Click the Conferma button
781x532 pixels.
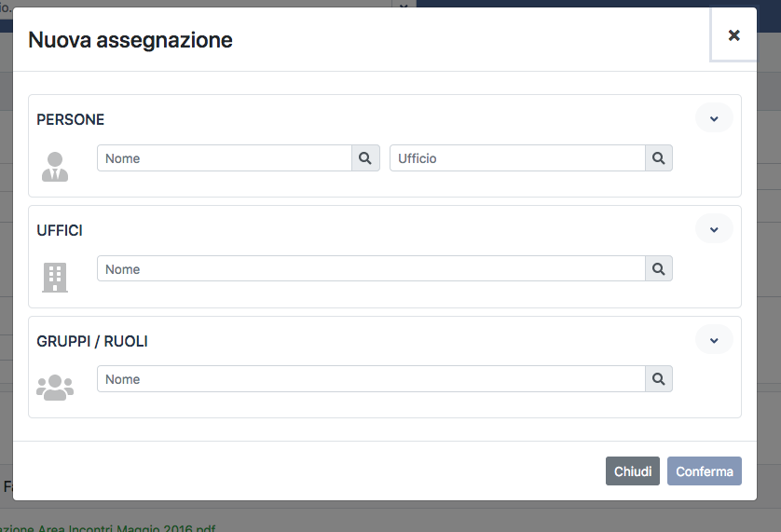click(704, 471)
